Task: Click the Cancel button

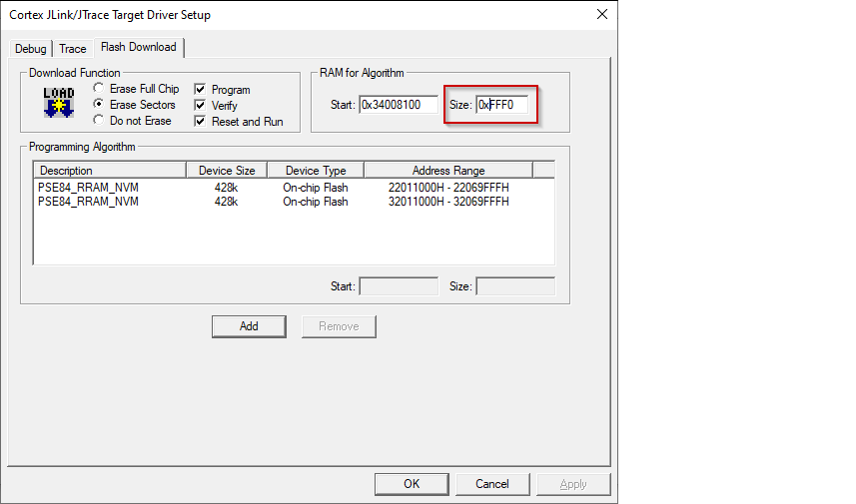Action: (x=491, y=484)
